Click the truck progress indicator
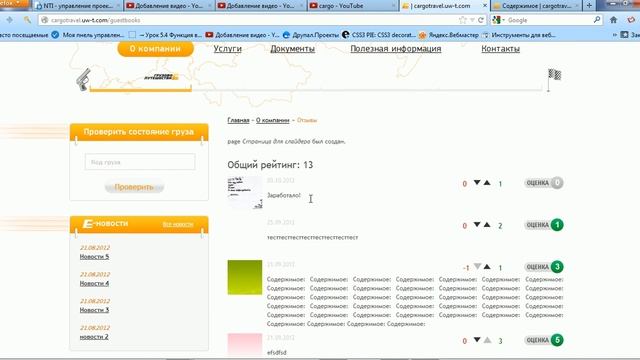 161,77
